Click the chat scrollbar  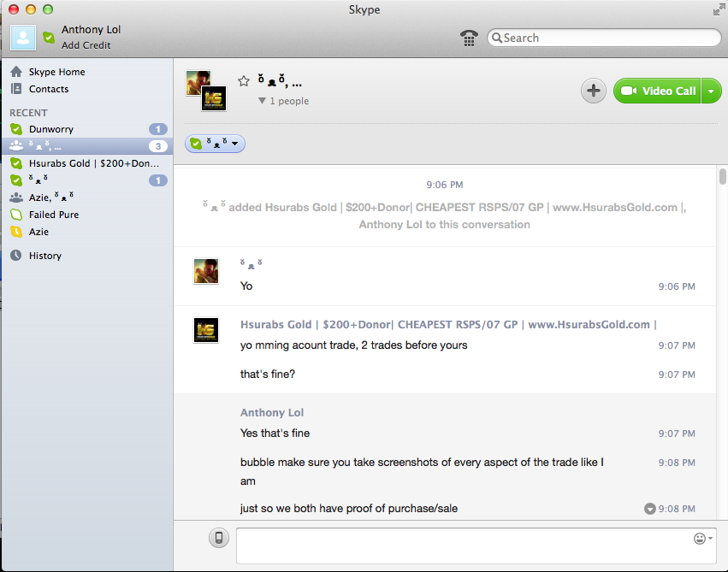click(722, 177)
